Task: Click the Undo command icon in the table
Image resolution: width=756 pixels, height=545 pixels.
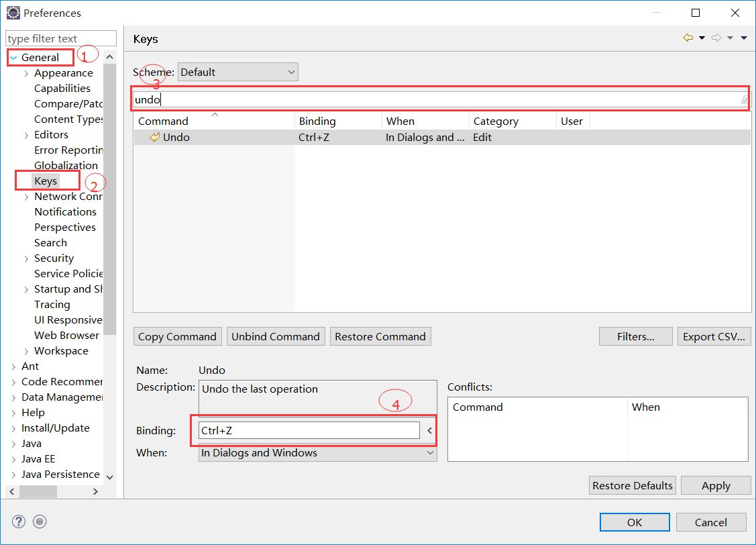Action: 154,138
